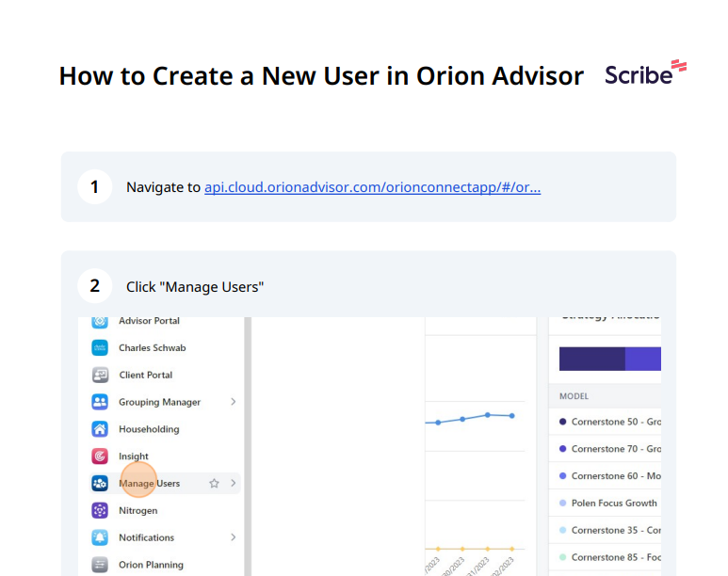Click the Cornerstone 85 color dot
Image resolution: width=728 pixels, height=576 pixels.
pyautogui.click(x=562, y=557)
